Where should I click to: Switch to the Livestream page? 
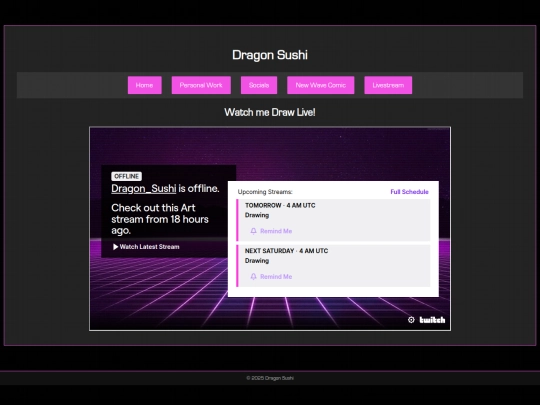coord(388,85)
